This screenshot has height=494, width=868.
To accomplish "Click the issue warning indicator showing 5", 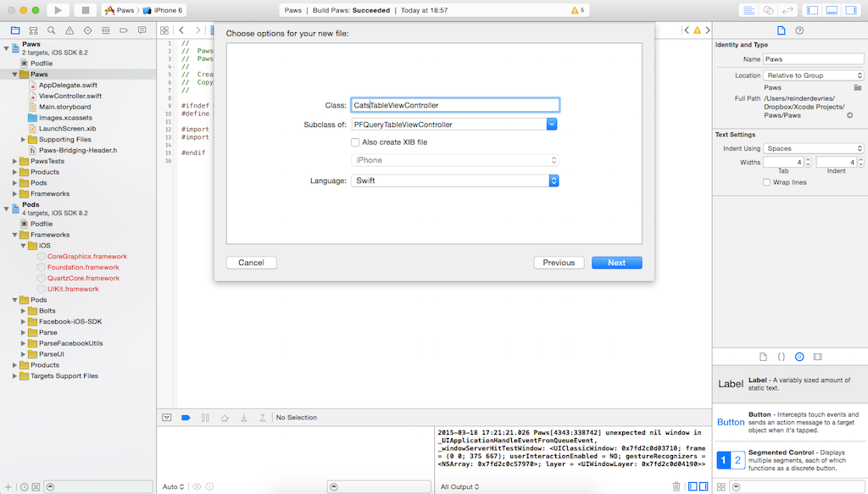I will click(577, 10).
